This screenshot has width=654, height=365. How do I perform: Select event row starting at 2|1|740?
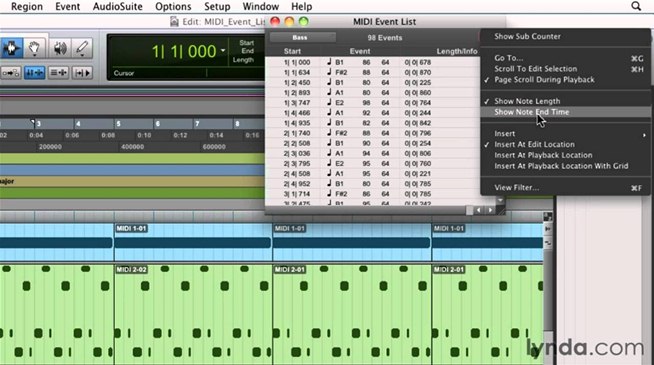372,133
